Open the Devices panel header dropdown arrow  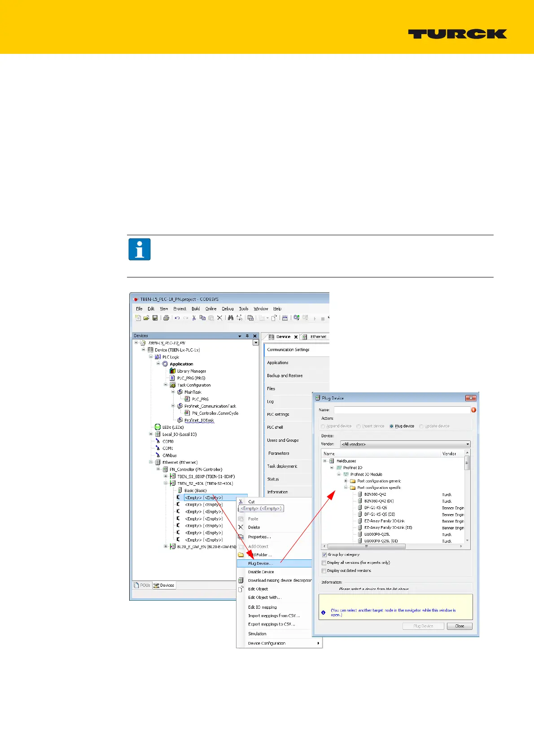tap(240, 336)
